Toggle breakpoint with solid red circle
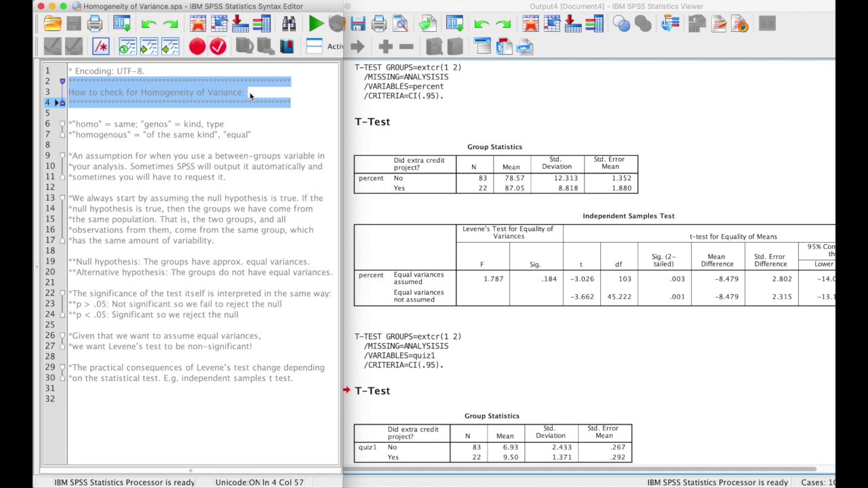 pyautogui.click(x=197, y=47)
